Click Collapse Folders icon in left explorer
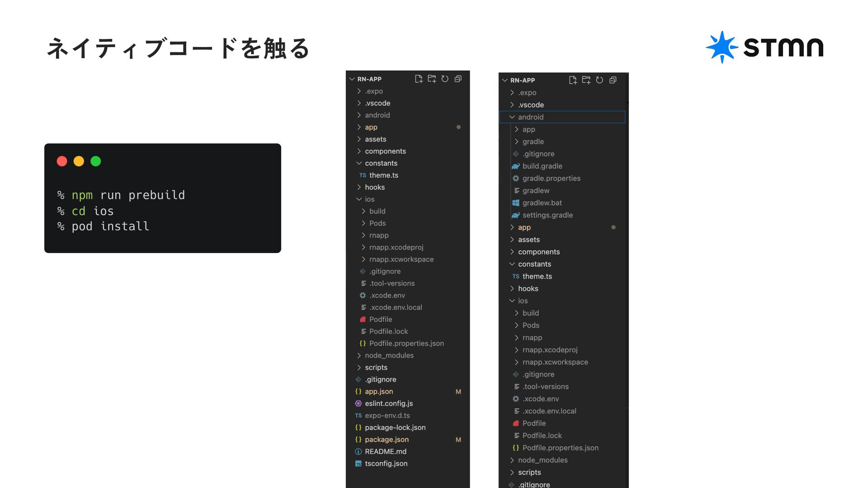 click(458, 79)
